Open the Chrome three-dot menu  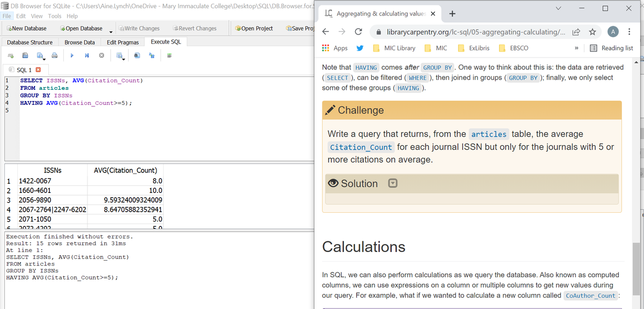[629, 32]
